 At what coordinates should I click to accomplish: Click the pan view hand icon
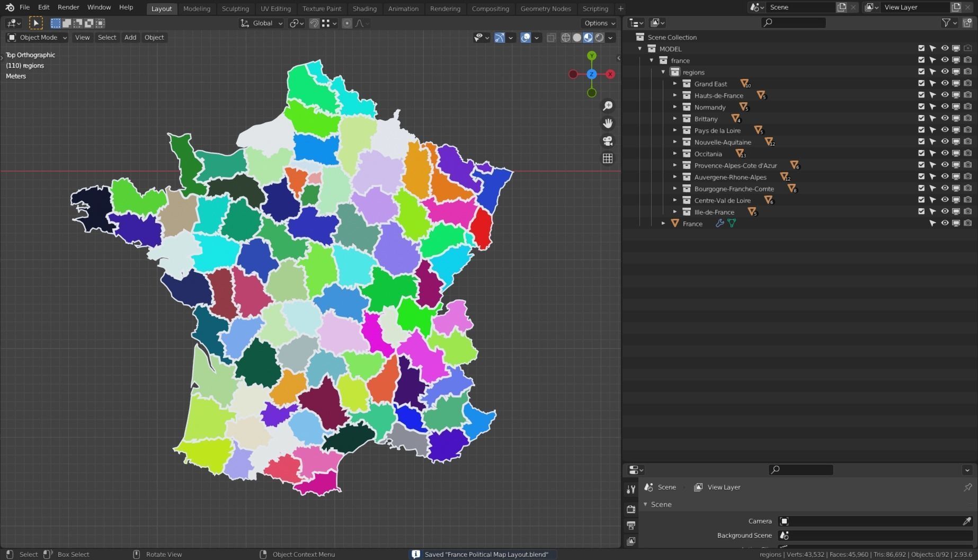pos(608,123)
